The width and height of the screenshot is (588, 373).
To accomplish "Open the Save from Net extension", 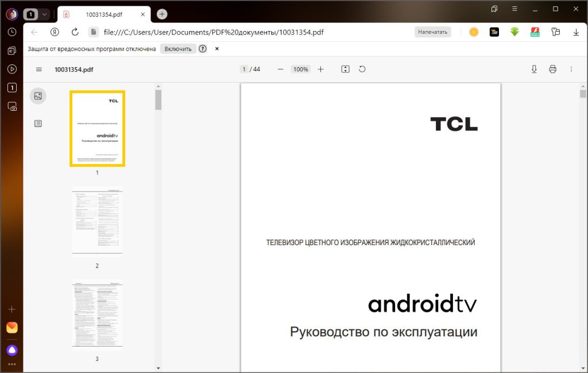I will pyautogui.click(x=514, y=32).
